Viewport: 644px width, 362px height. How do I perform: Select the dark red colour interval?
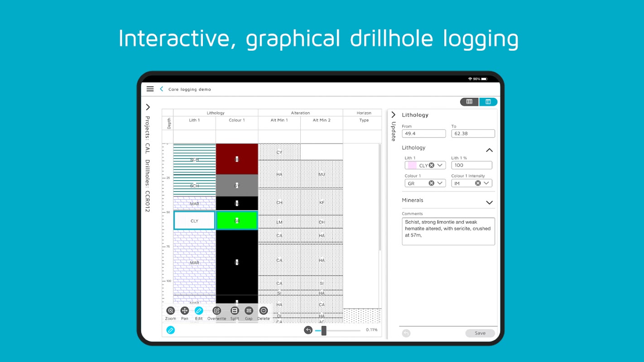pos(237,159)
